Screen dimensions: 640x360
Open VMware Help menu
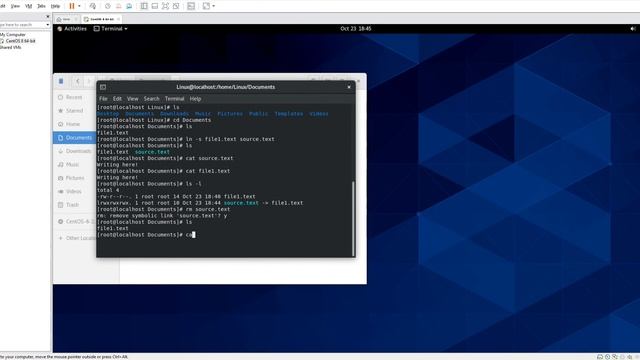point(55,6)
